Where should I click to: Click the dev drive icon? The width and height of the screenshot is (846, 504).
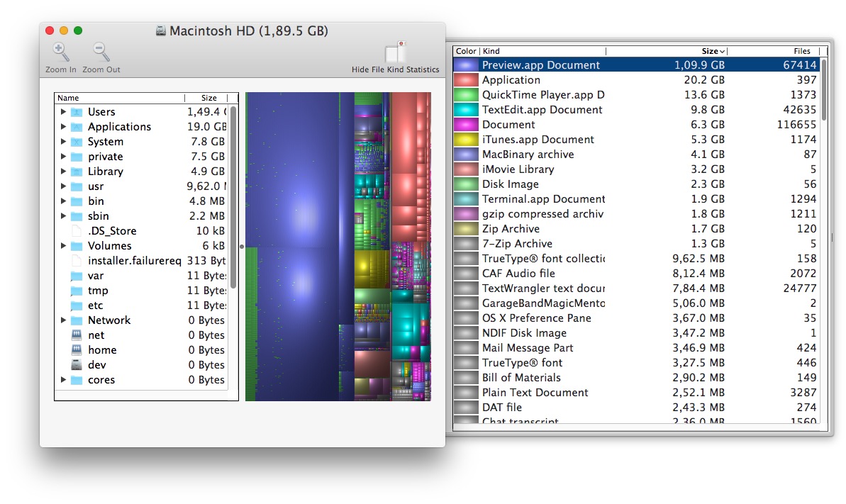77,365
